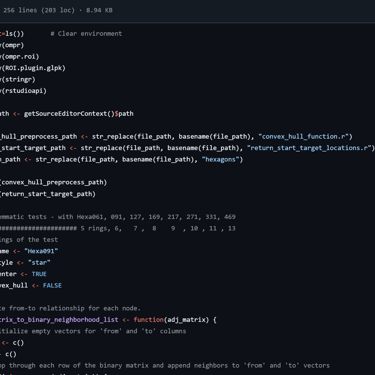Click the "hexagons" string literal
This screenshot has height=375, width=375.
point(220,159)
